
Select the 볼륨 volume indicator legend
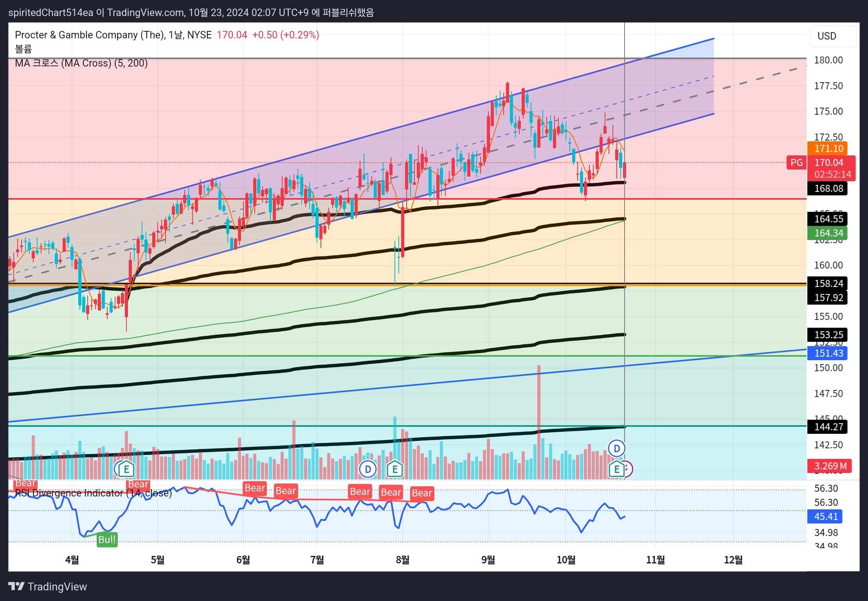click(23, 49)
